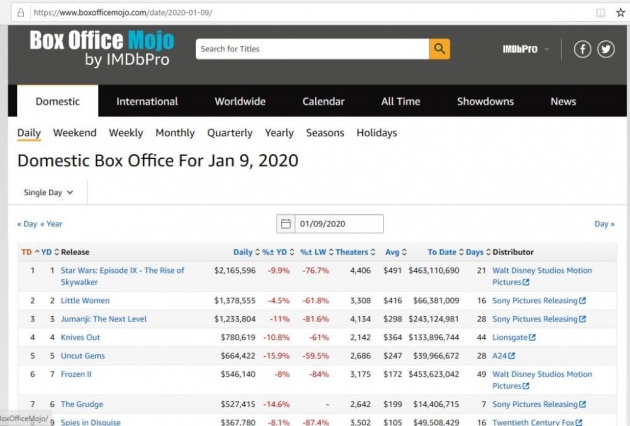
Task: Open Star Wars: Episode IX release link
Action: [122, 276]
